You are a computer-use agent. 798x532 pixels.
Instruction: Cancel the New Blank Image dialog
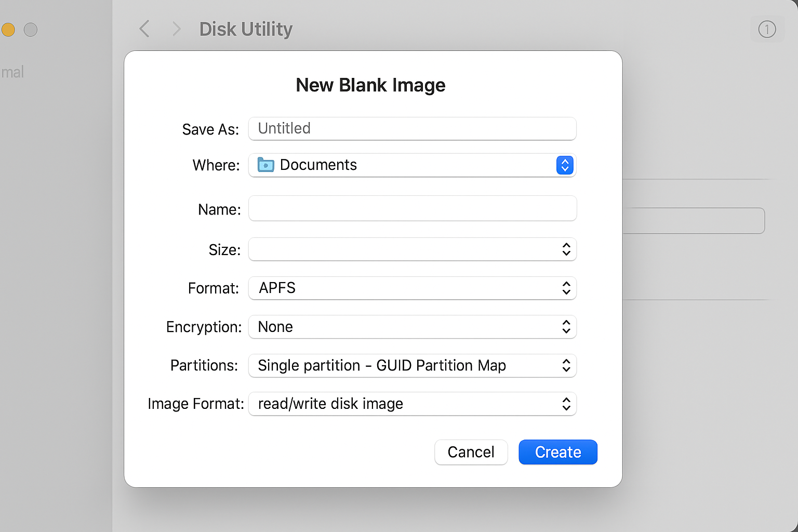[471, 452]
